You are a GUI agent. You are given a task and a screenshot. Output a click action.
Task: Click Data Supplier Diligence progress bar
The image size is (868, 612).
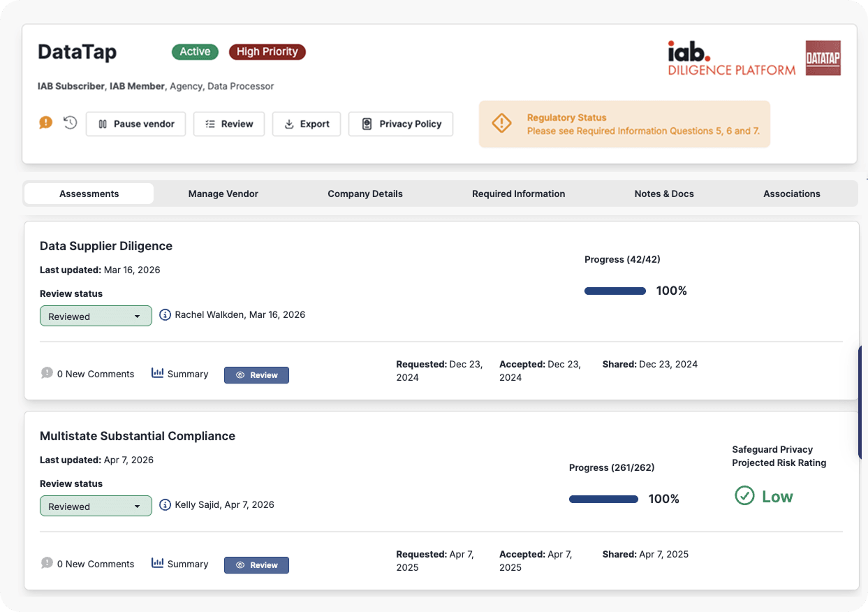(x=615, y=291)
